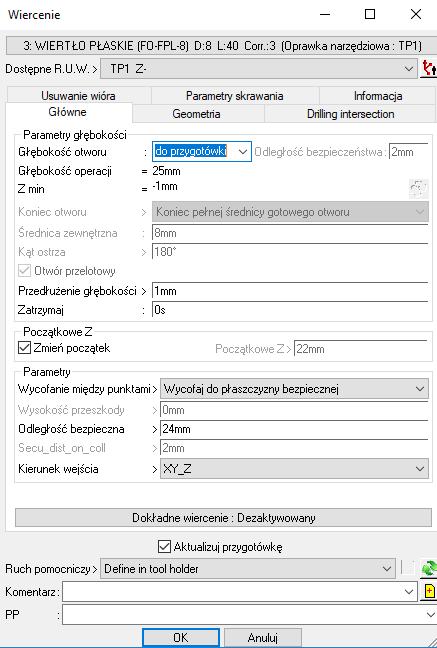Open the Parametry skrawania tab

coord(234,96)
